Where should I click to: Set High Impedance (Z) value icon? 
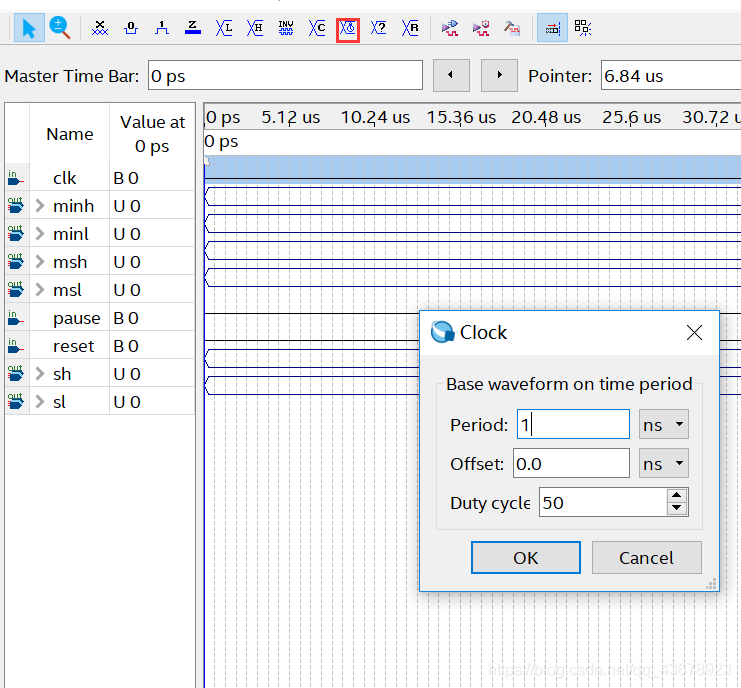(x=192, y=28)
